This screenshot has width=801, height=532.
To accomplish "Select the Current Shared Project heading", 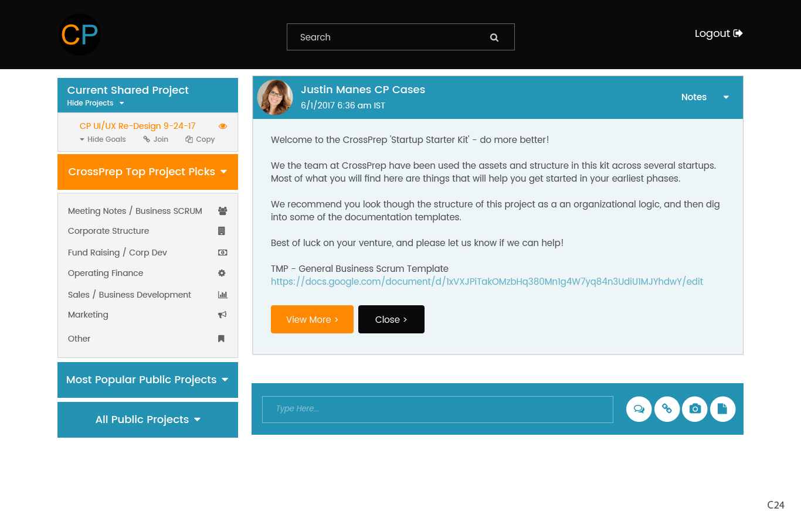I will pyautogui.click(x=128, y=90).
